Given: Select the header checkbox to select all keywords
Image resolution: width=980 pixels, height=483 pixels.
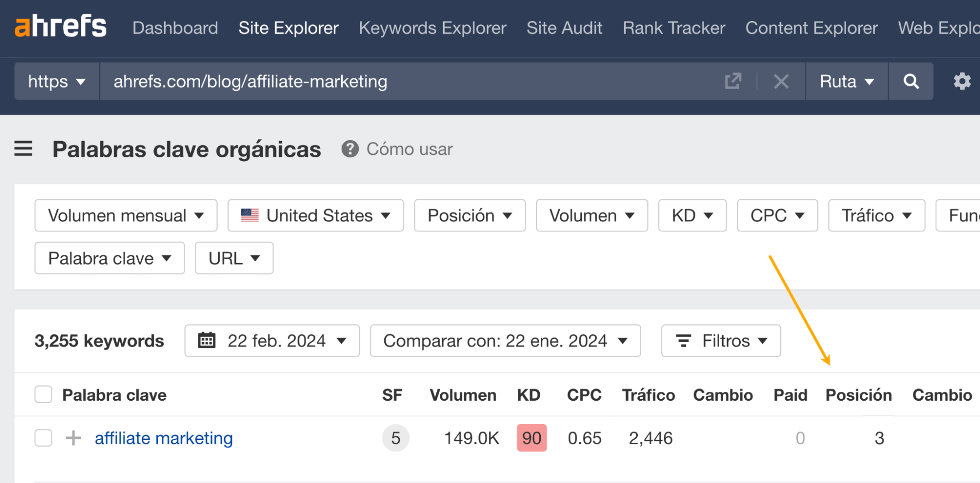Looking at the screenshot, I should point(43,394).
